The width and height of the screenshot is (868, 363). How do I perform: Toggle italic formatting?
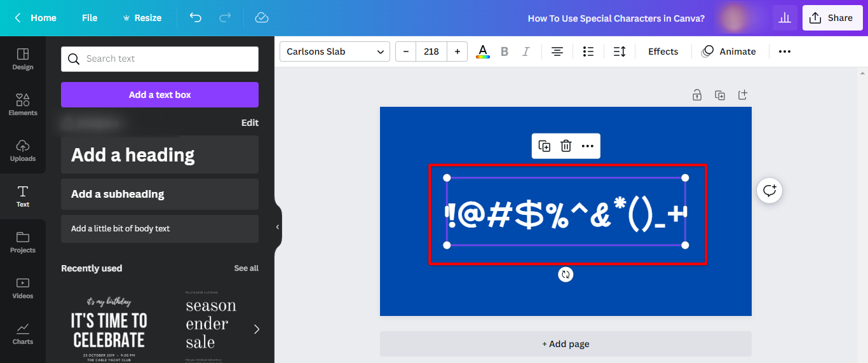coord(526,51)
